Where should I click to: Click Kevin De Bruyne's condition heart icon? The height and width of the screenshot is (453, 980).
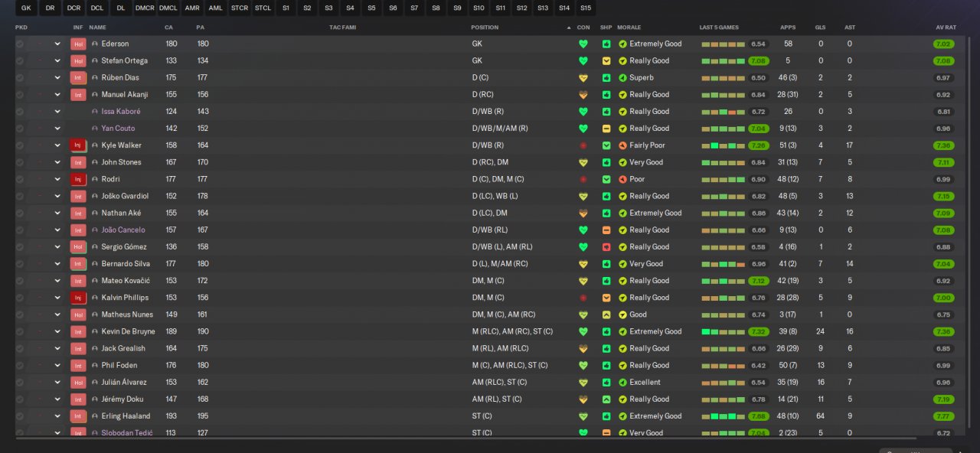point(583,331)
